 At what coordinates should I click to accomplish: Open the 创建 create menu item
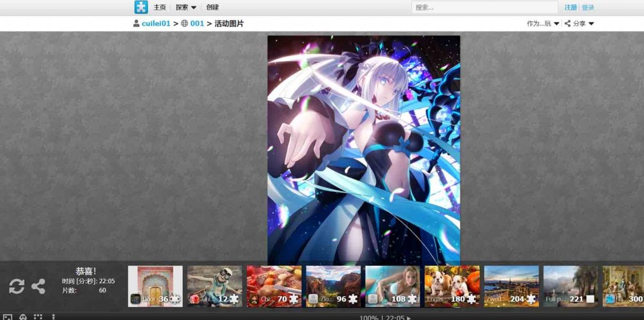point(213,7)
